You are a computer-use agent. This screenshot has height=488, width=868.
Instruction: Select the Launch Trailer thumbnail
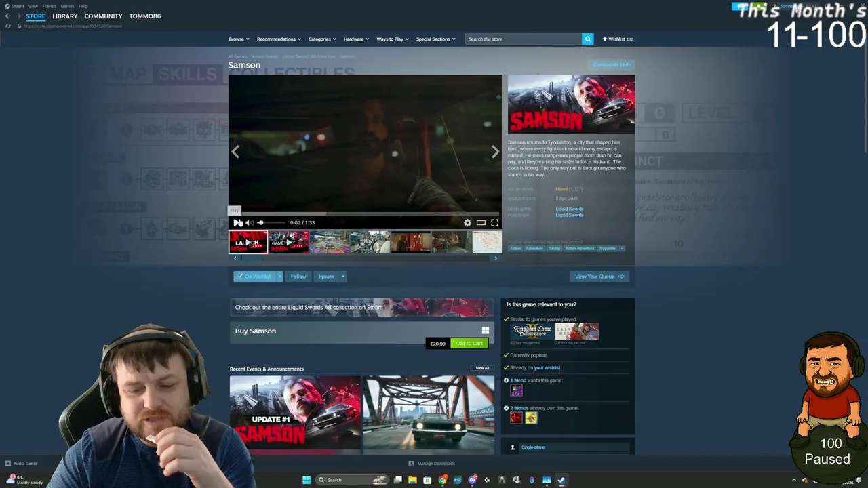[248, 242]
